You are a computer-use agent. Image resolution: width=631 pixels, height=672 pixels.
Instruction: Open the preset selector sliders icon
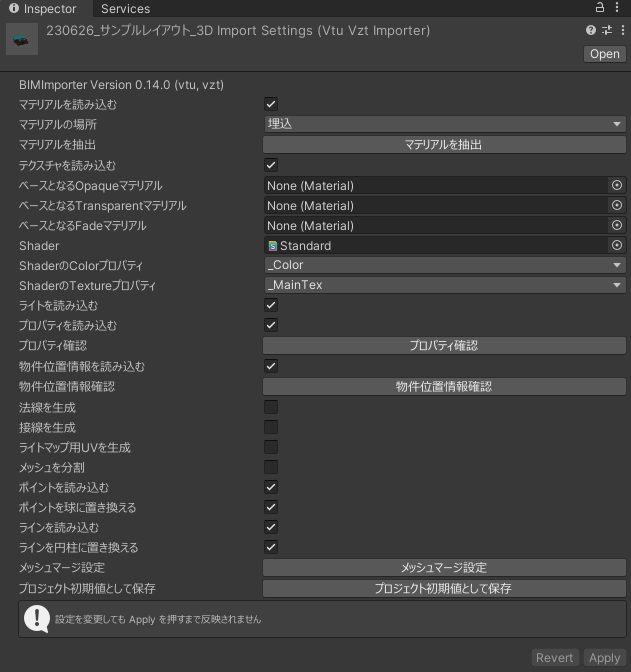[607, 30]
